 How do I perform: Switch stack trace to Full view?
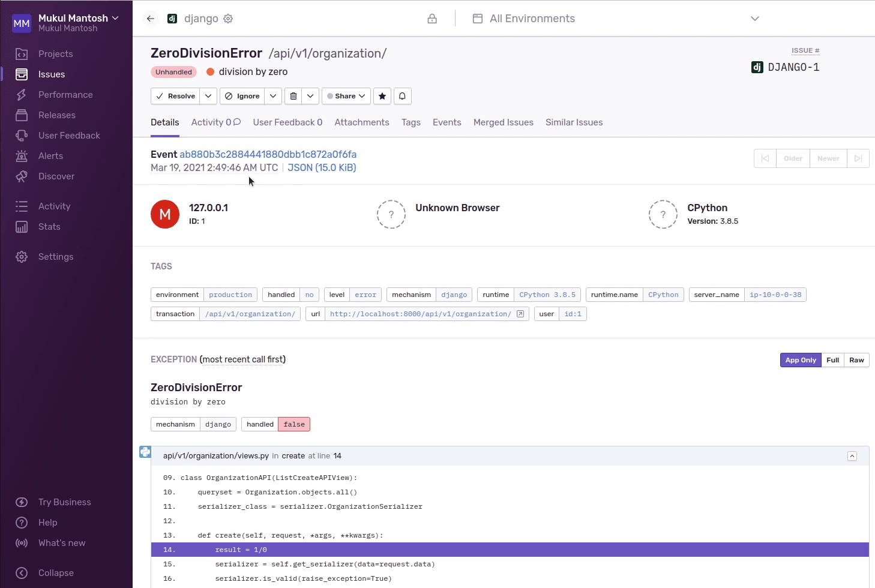coord(832,360)
